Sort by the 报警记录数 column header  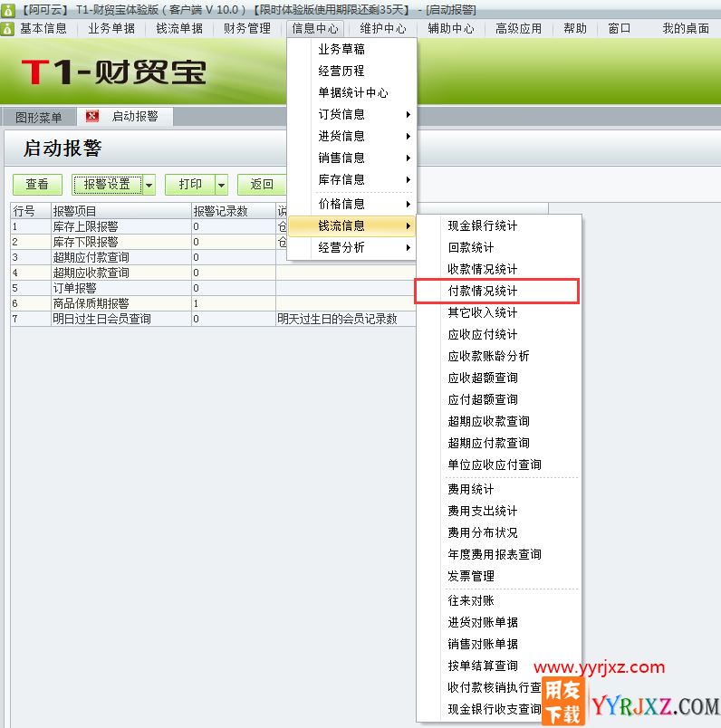coord(234,211)
